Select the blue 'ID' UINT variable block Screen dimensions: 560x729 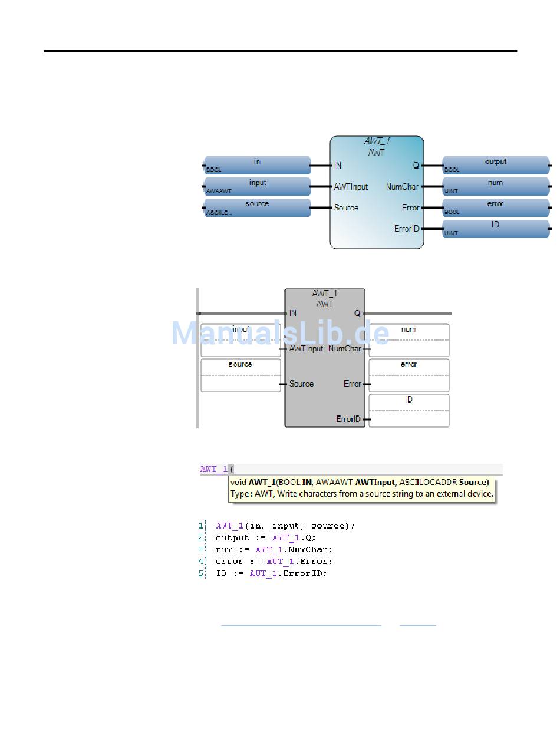[496, 229]
